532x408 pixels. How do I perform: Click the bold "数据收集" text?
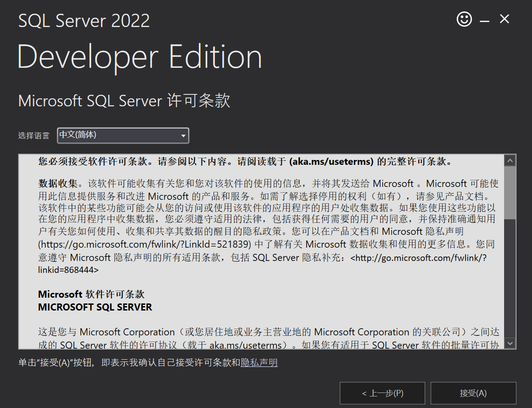[x=58, y=183]
